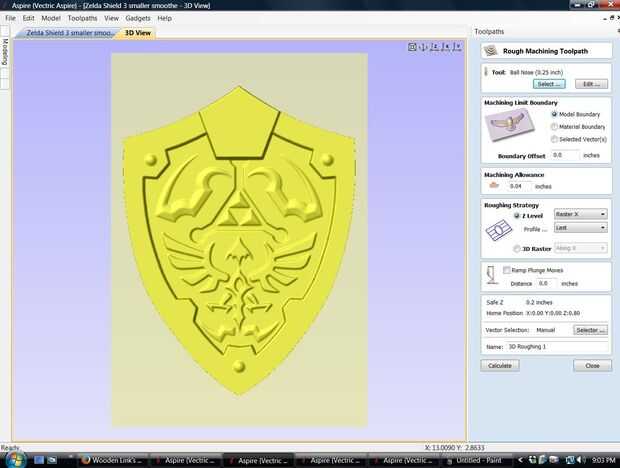The image size is (620, 468).
Task: Click the Zelda shield 3D model preview
Action: tap(239, 240)
